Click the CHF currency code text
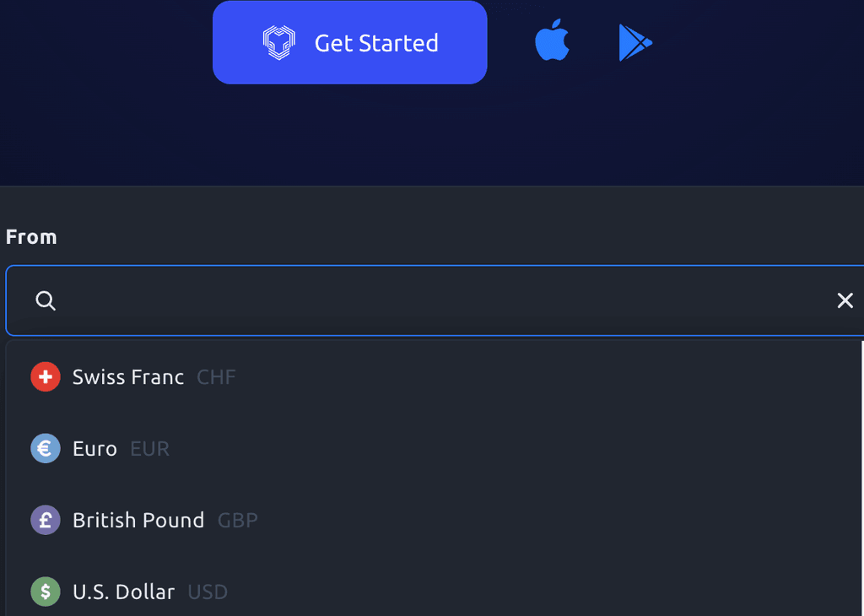This screenshot has width=864, height=616. click(x=216, y=376)
